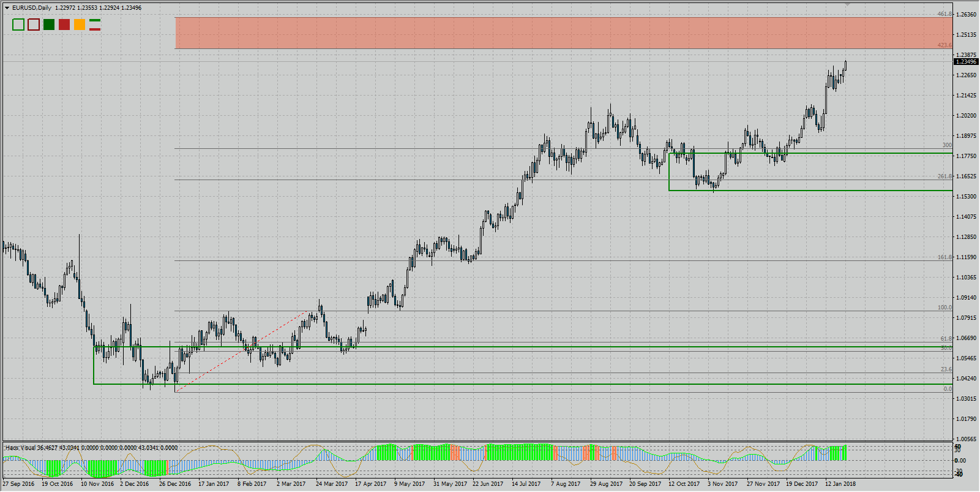
Task: Click the 26 Dec 2016 date label
Action: (175, 484)
